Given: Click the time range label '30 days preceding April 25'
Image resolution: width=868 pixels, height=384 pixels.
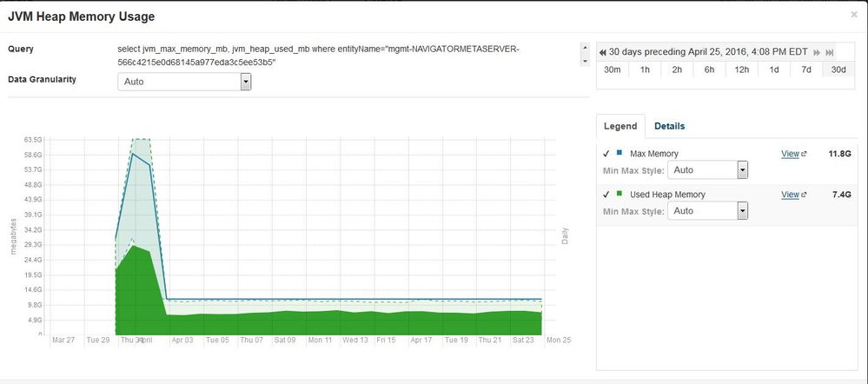Looking at the screenshot, I should [x=708, y=53].
